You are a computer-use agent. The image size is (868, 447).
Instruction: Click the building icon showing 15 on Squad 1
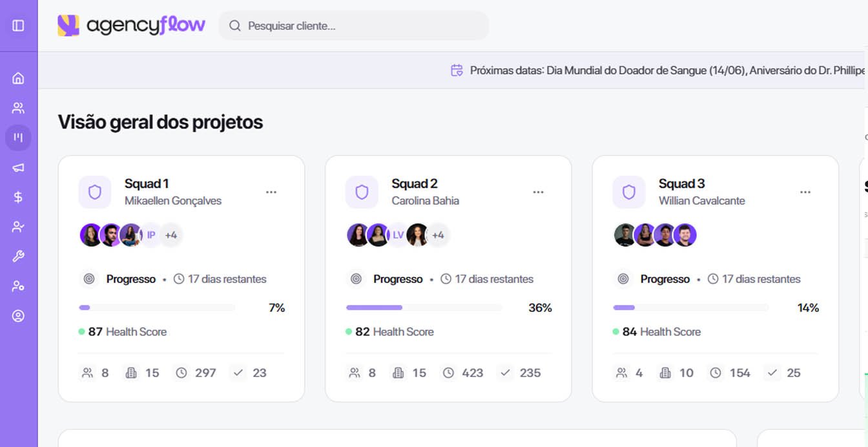click(x=131, y=373)
